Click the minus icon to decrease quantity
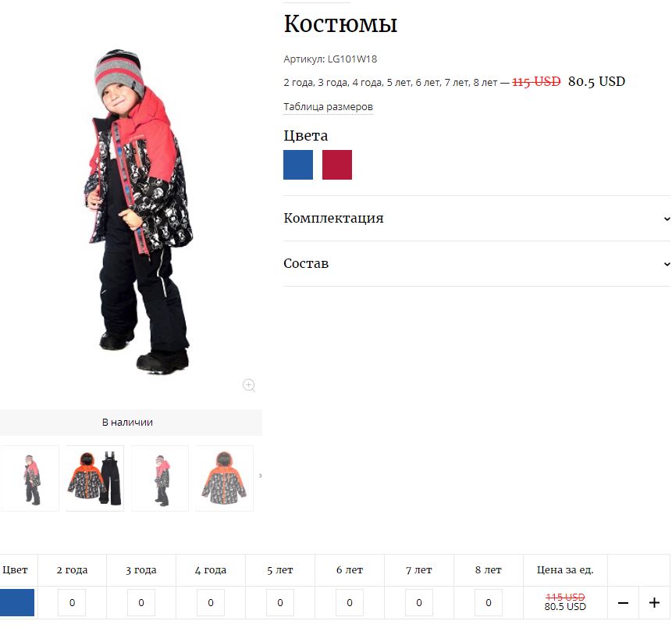 (x=623, y=603)
